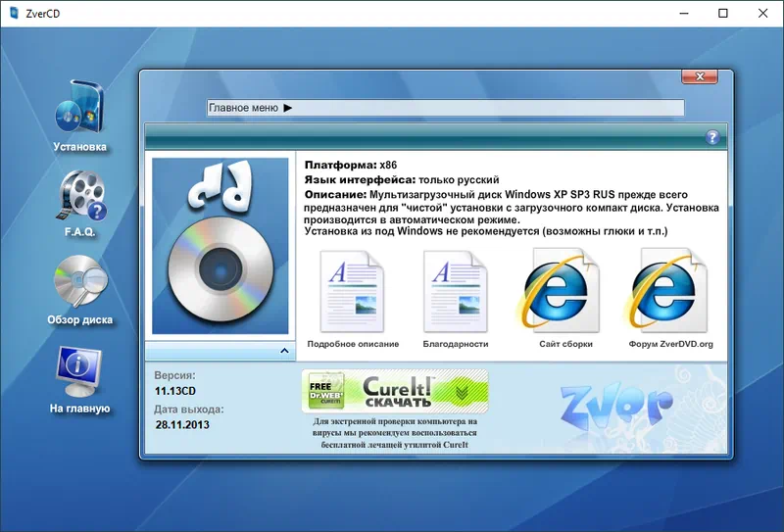The width and height of the screenshot is (784, 532).
Task: Click the CureIt recommendation text below banner
Action: coord(395,433)
